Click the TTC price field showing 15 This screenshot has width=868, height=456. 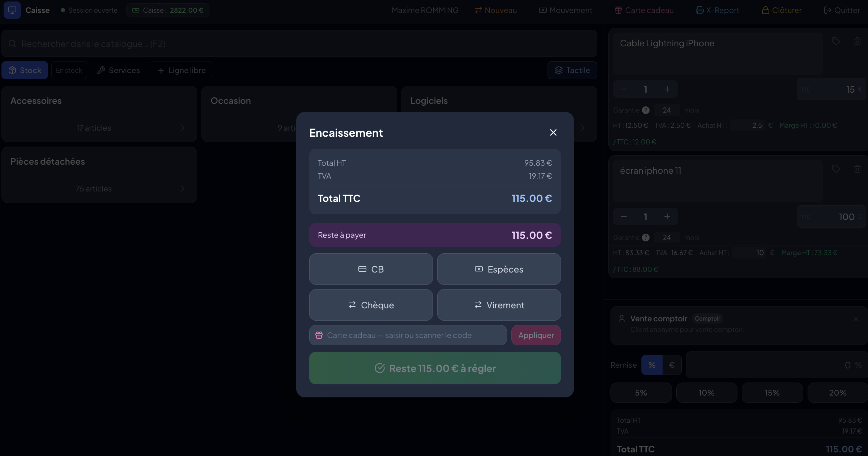(x=831, y=89)
